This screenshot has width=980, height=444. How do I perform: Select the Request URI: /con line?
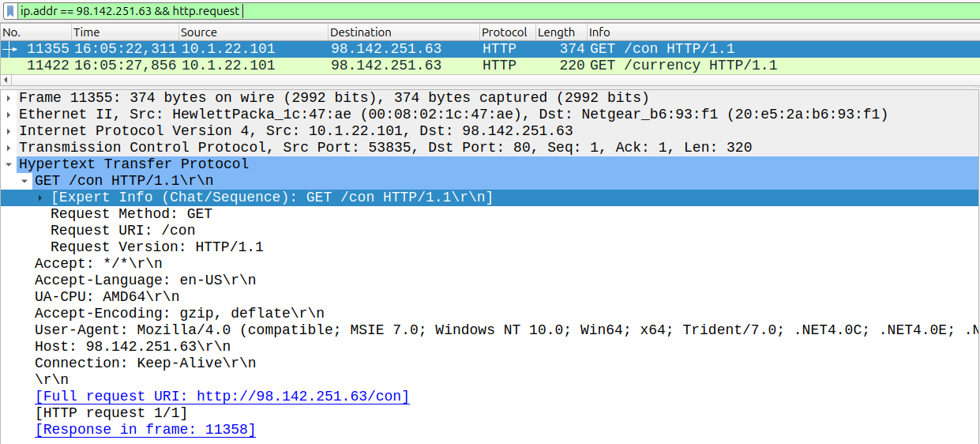coord(122,231)
